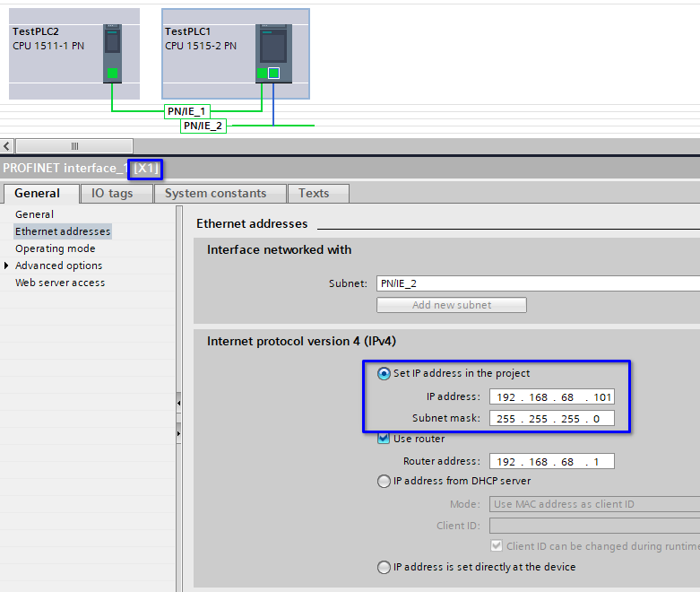Select Operating mode in the tree
This screenshot has width=700, height=592.
click(x=56, y=248)
